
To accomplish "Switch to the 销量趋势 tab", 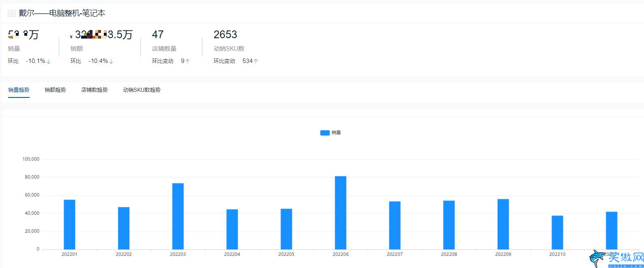I will (x=19, y=90).
